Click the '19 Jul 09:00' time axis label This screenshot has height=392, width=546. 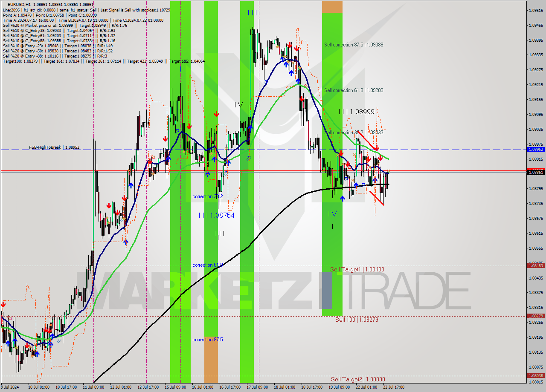[x=339, y=387]
